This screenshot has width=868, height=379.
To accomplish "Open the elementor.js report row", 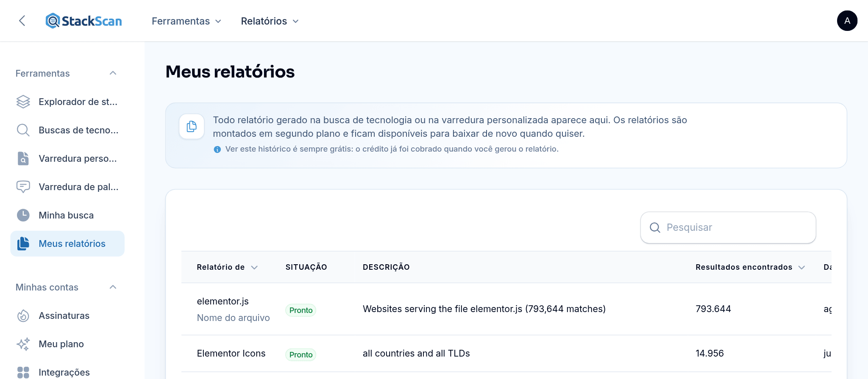I will [x=506, y=309].
